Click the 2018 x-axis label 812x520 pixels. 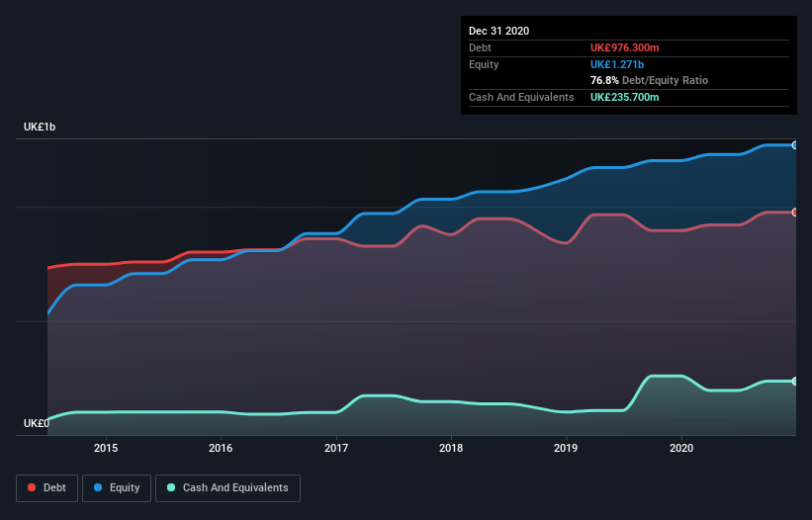[x=451, y=448]
